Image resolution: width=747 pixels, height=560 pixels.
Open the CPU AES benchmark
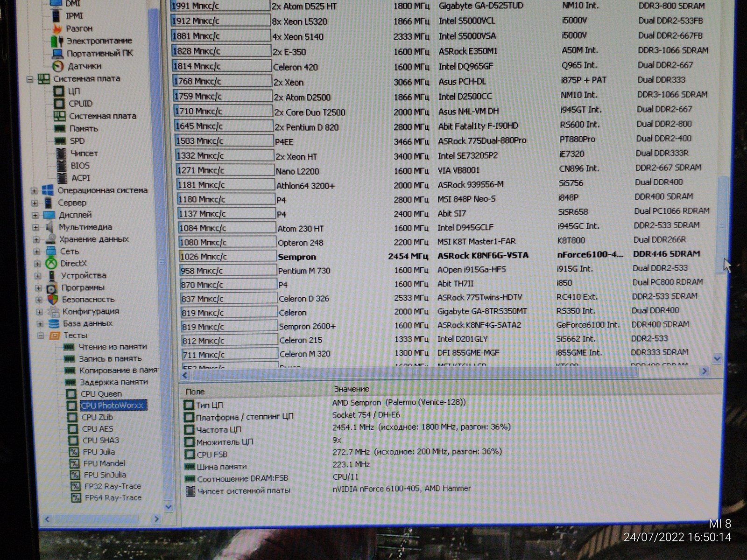click(98, 429)
